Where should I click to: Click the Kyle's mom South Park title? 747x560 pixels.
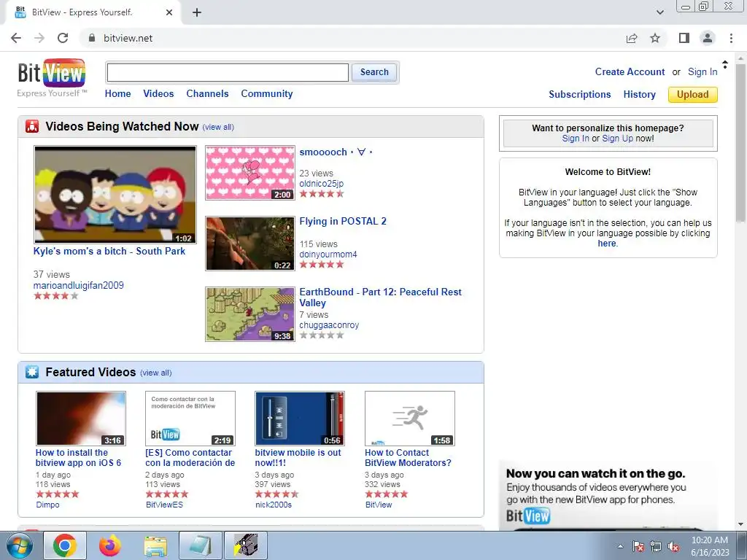coord(109,251)
